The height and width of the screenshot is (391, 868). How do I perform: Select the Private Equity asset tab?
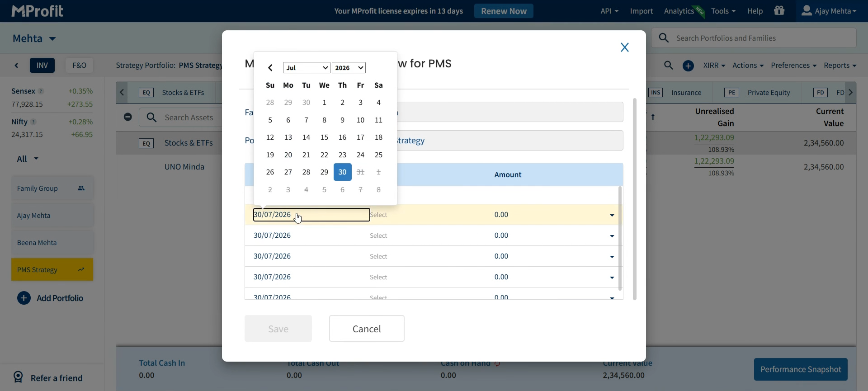click(757, 93)
